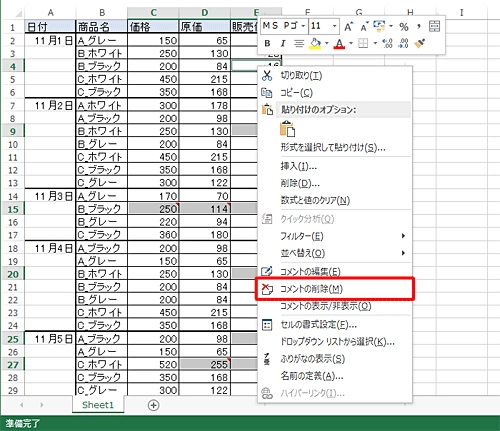
Task: Apply the yellow fill color bucket
Action: [x=315, y=43]
